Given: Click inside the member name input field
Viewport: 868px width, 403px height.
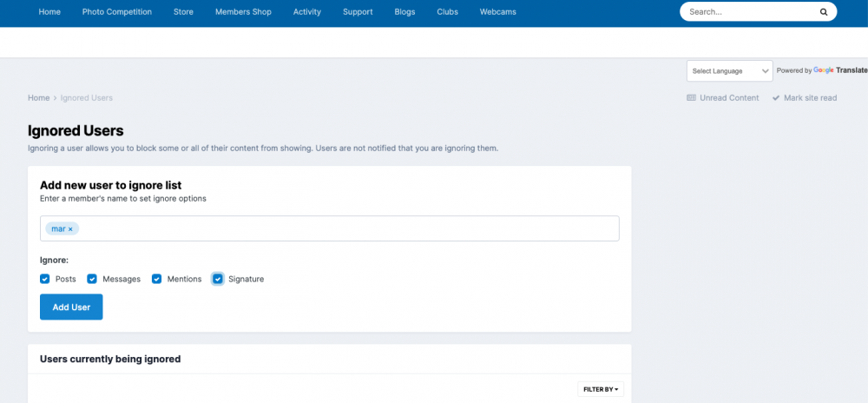Looking at the screenshot, I should pyautogui.click(x=347, y=228).
